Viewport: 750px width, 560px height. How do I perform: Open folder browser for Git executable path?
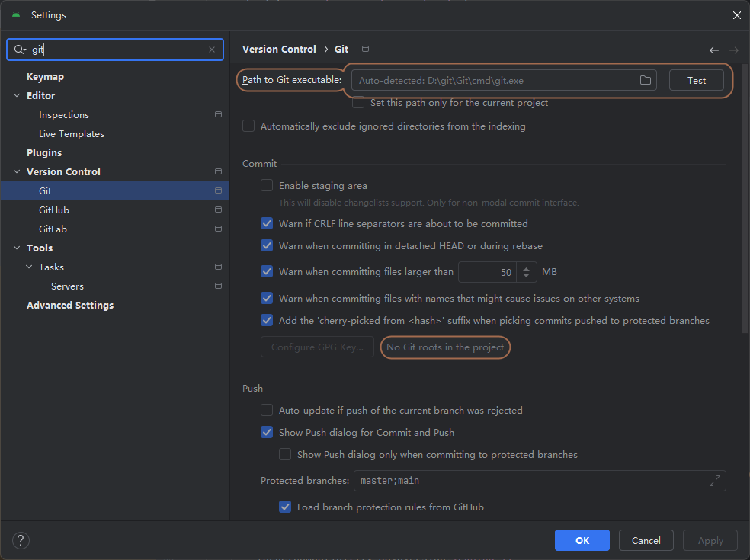[x=645, y=79]
